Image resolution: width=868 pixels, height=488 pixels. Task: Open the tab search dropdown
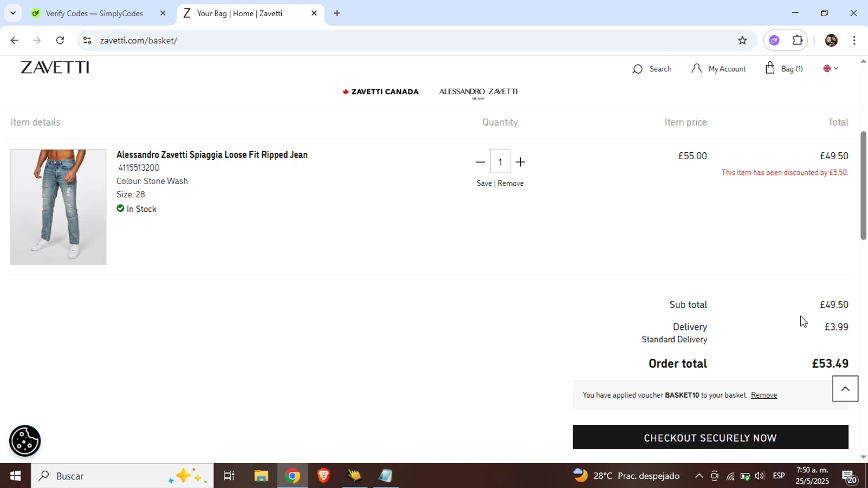[x=13, y=13]
